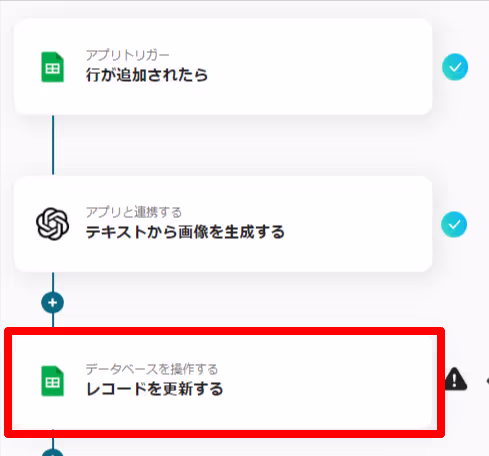489x456 pixels.
Task: Open the 行が追加されたら trigger step
Action: point(147,75)
